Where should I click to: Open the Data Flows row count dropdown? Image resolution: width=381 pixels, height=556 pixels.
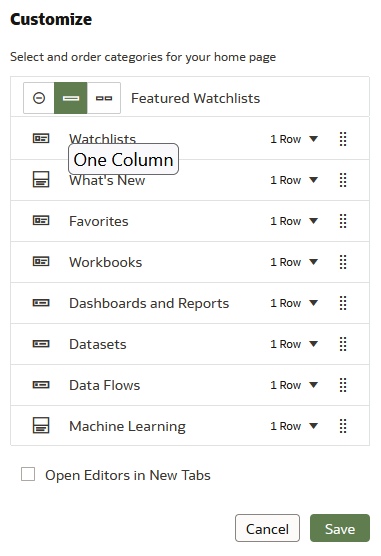pos(294,385)
